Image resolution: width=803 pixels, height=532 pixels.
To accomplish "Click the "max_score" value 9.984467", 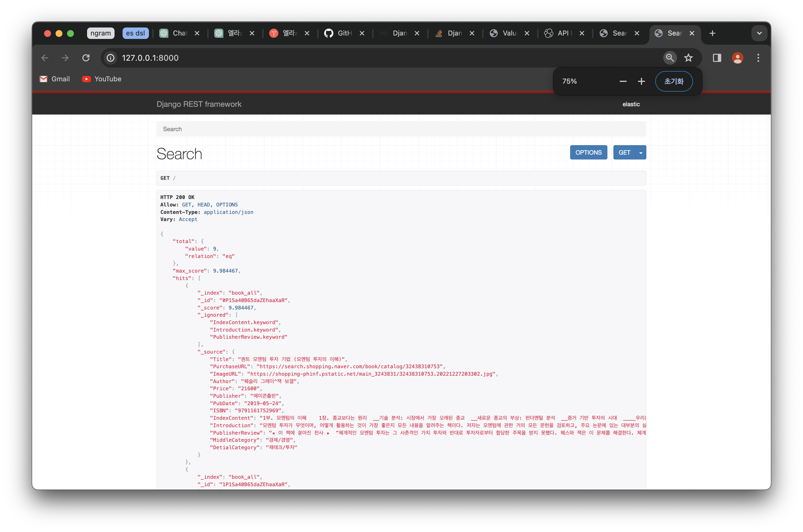I will (225, 271).
